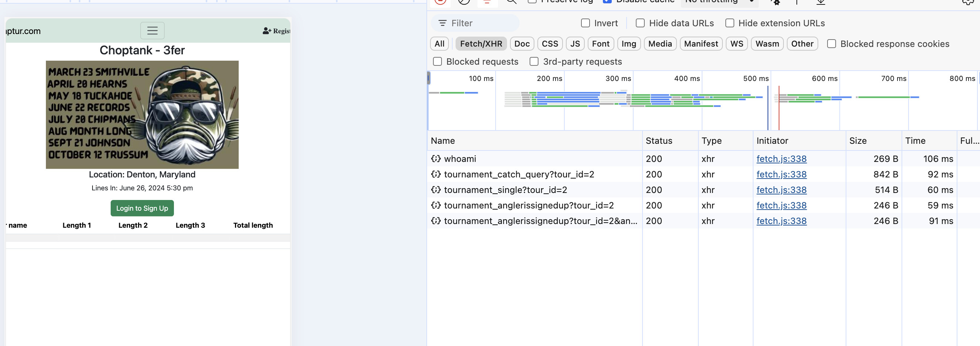Image resolution: width=980 pixels, height=346 pixels.
Task: Filter requests by CSS
Action: click(550, 44)
